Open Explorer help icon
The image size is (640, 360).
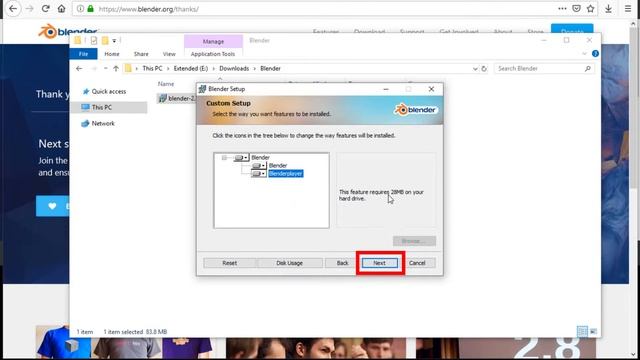pyautogui.click(x=595, y=53)
